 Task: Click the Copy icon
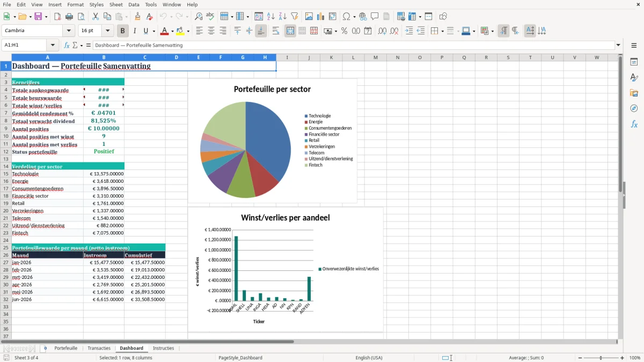tap(107, 17)
